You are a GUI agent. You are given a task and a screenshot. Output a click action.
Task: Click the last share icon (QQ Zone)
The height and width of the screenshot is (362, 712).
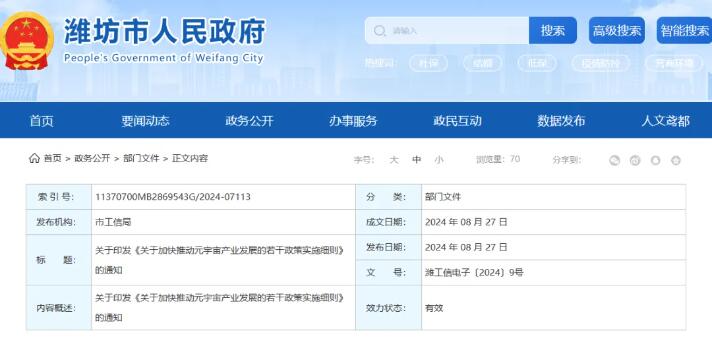676,160
